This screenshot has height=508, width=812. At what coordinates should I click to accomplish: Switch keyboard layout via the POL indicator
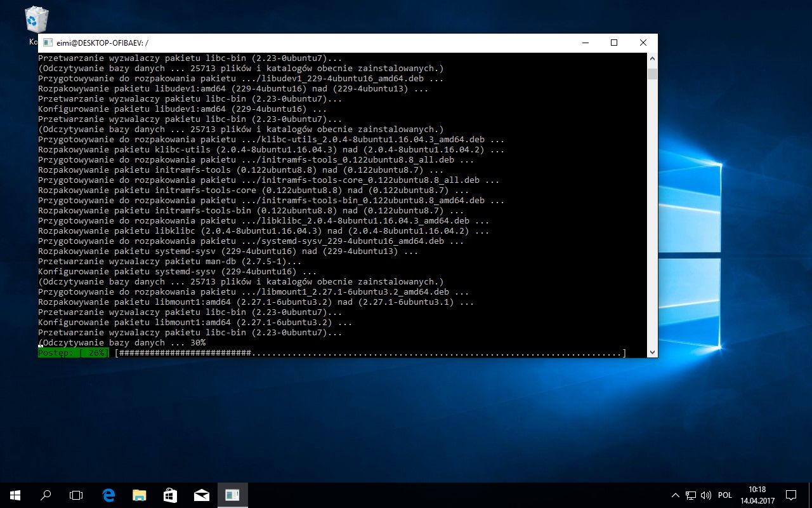(725, 495)
